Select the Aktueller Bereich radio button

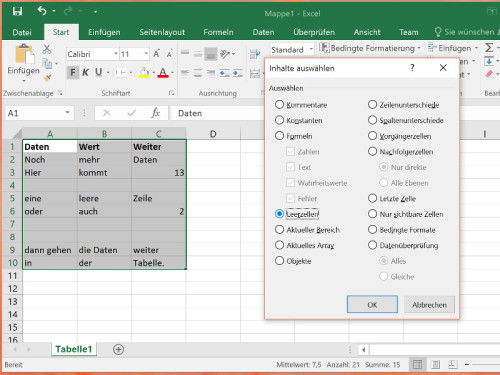pyautogui.click(x=279, y=229)
